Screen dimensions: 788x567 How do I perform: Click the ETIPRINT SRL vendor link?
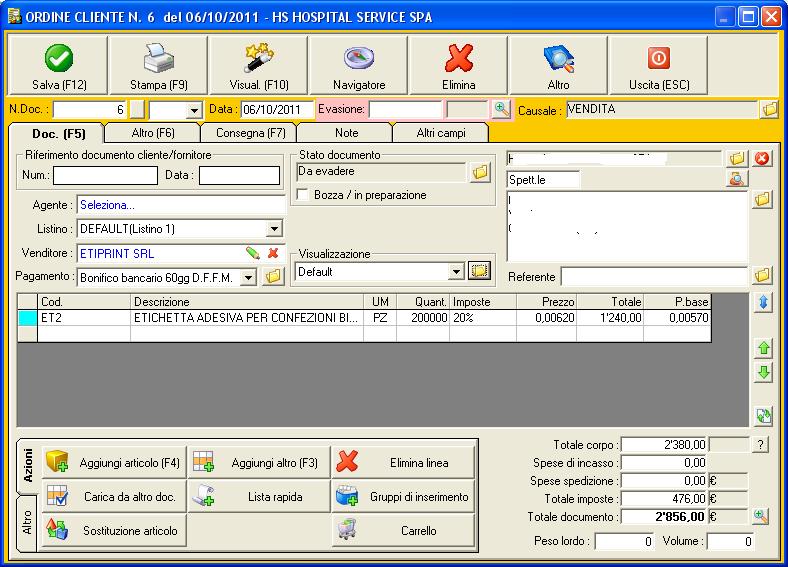(117, 253)
